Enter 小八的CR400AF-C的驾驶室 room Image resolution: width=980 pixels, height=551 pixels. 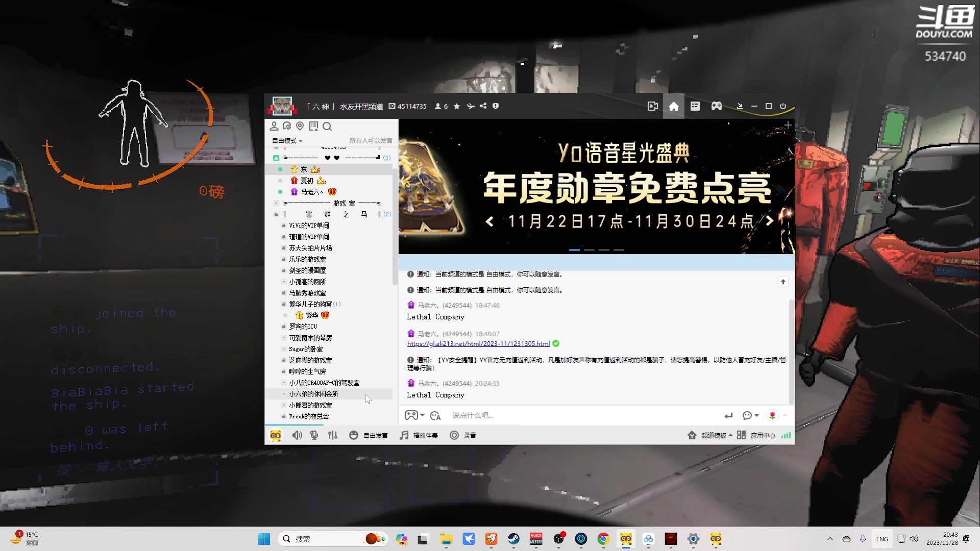pyautogui.click(x=324, y=383)
